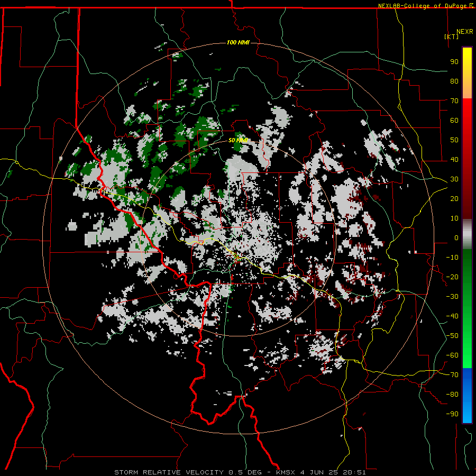The image size is (476, 476).
Task: Click the -60 scale value
Action: 452,355
